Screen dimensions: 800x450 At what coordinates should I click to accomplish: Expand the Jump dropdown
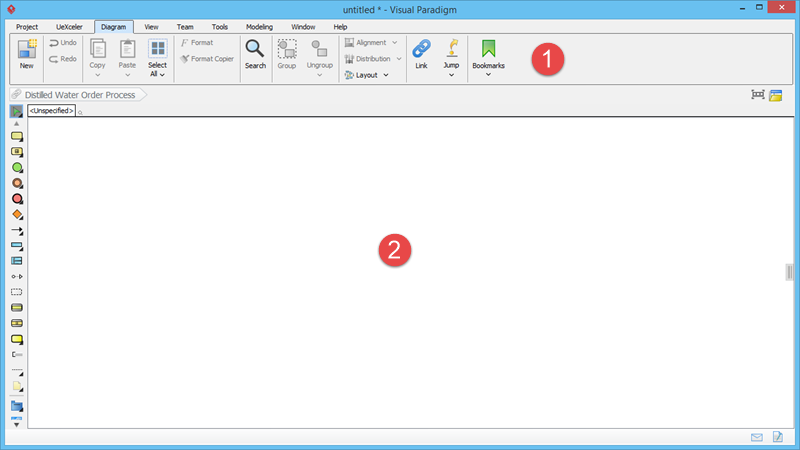[451, 74]
